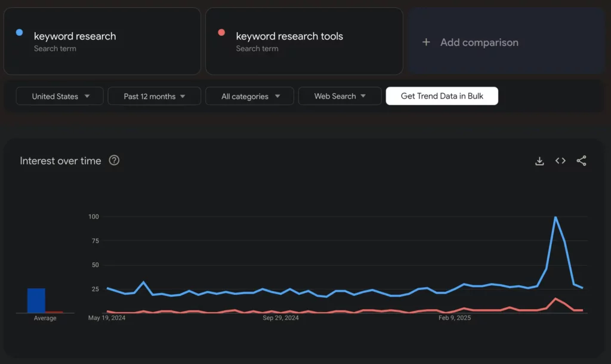Edit the keyword research search term
611x364 pixels.
(x=75, y=36)
